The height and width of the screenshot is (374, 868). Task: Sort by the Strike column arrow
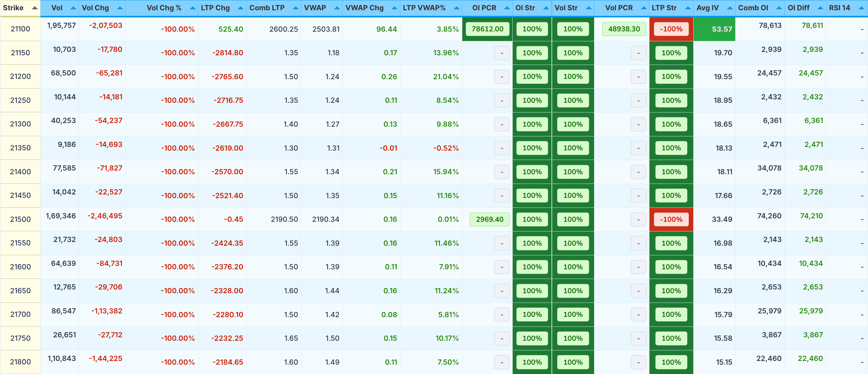tap(35, 8)
